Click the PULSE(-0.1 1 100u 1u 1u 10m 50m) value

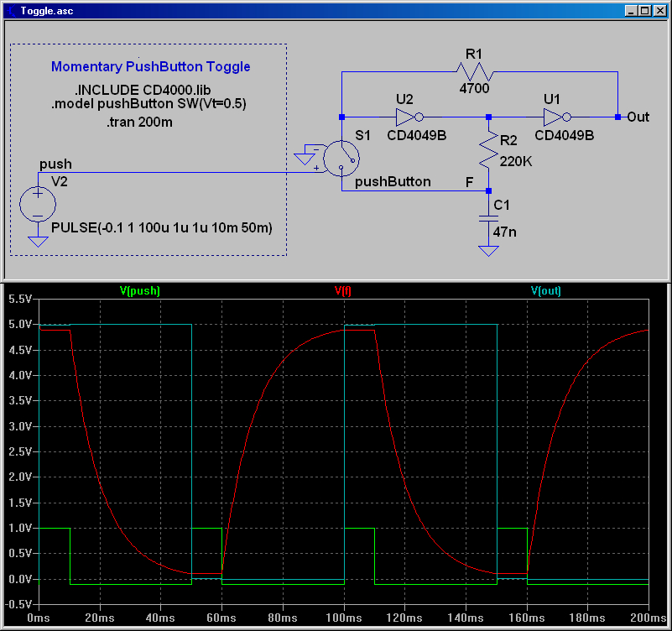pos(162,227)
